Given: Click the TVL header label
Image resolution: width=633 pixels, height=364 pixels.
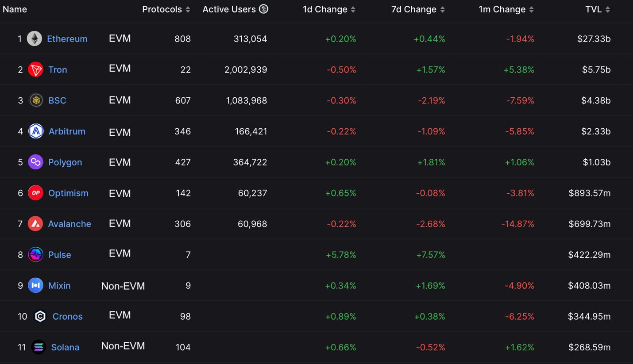Looking at the screenshot, I should pos(594,9).
